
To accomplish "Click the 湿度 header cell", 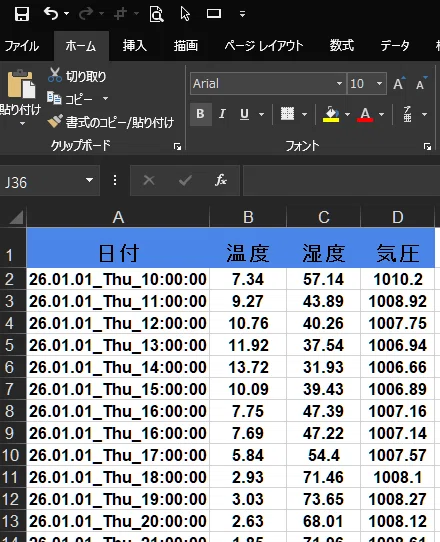I will pos(324,248).
